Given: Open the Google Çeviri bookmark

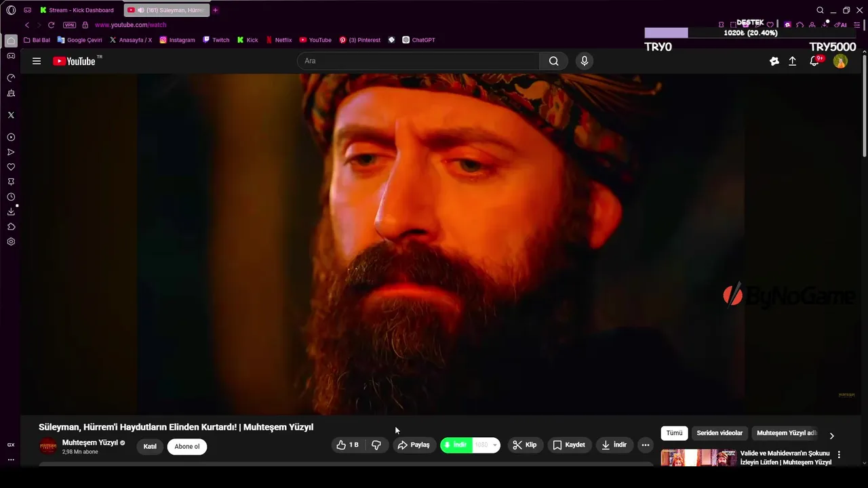Looking at the screenshot, I should 79,40.
